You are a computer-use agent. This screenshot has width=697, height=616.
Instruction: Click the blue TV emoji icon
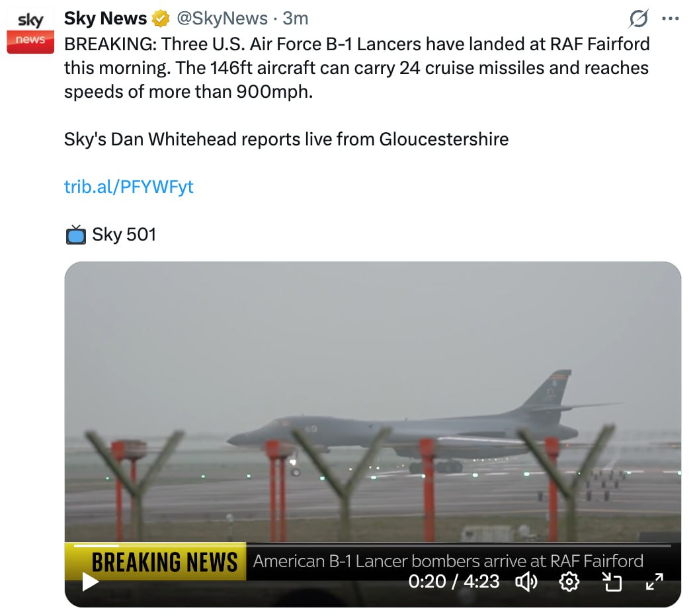(x=76, y=235)
